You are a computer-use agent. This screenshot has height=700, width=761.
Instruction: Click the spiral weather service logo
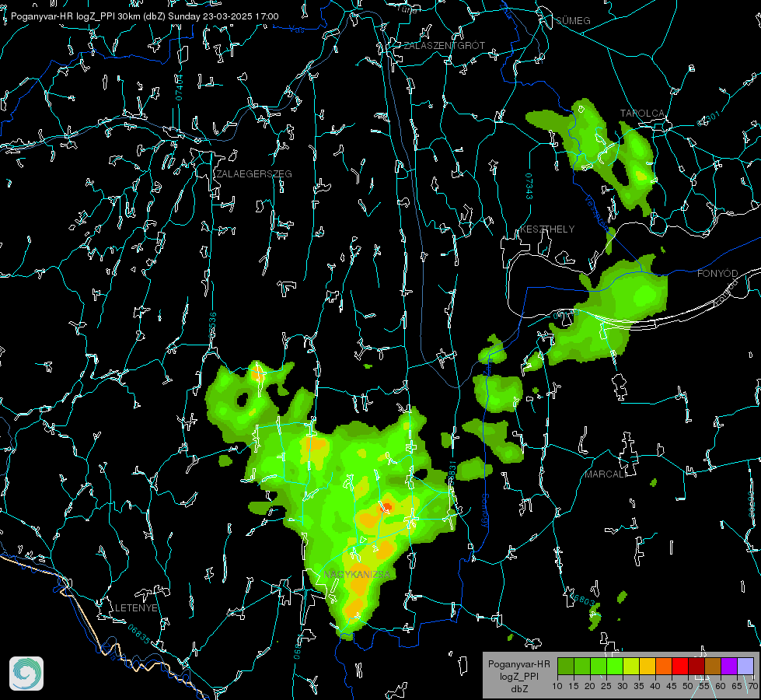pyautogui.click(x=26, y=674)
